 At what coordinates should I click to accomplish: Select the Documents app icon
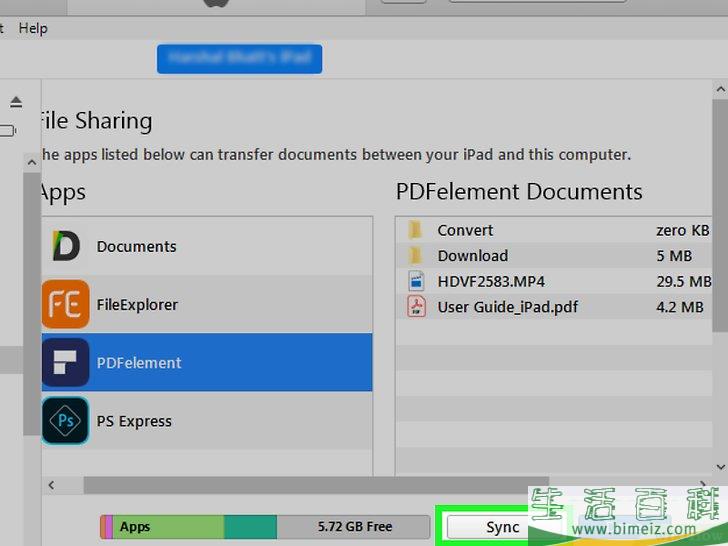pos(66,246)
